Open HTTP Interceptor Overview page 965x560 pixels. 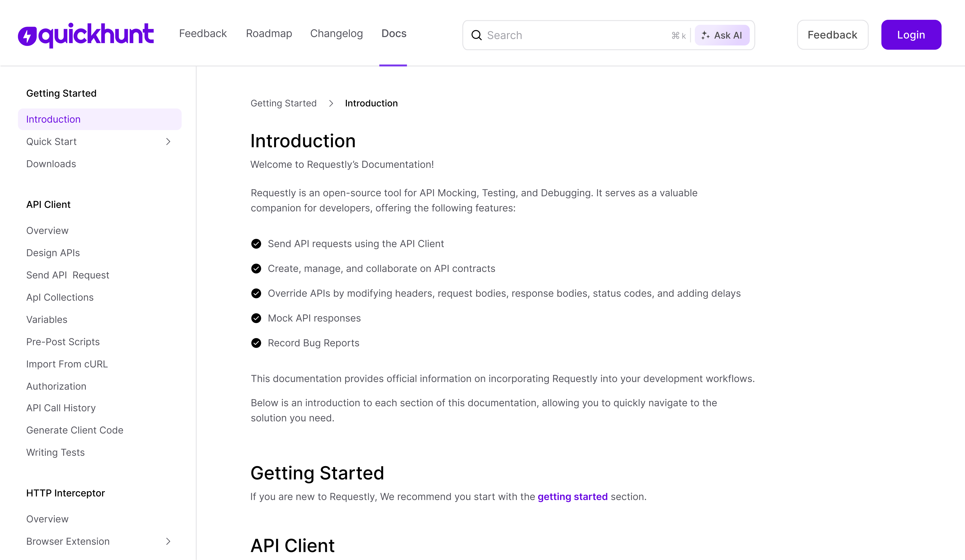tap(47, 519)
